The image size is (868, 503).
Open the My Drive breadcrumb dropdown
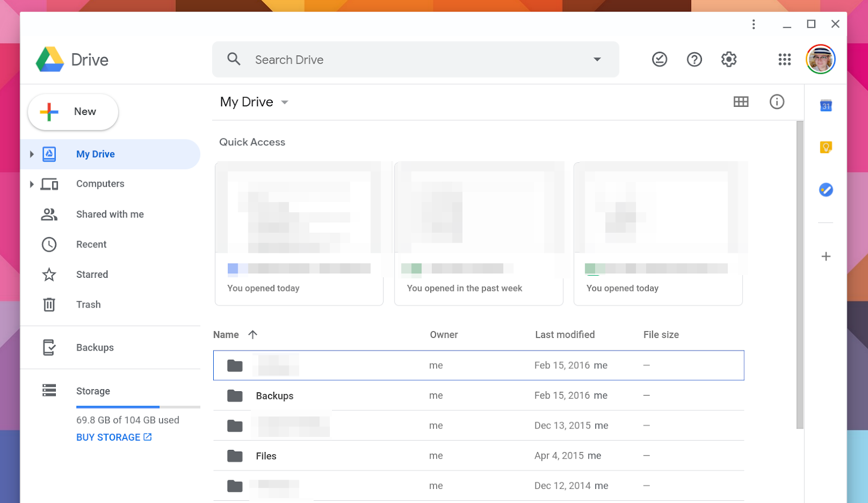pos(285,102)
